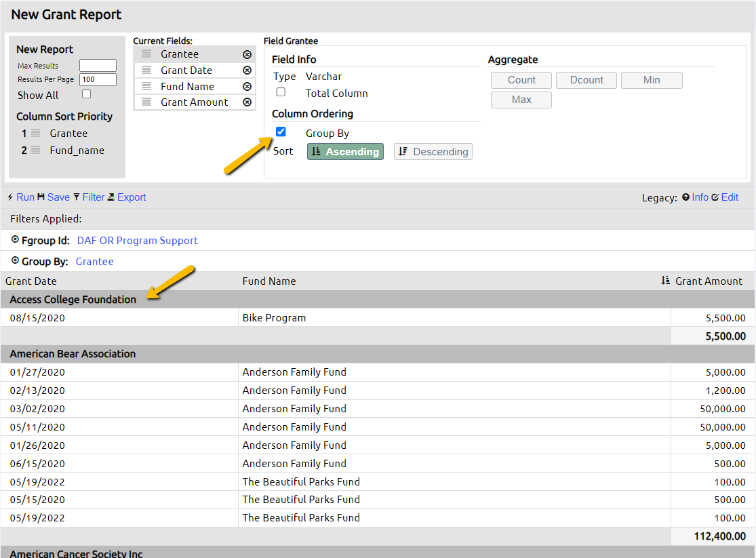This screenshot has width=756, height=558.
Task: Click the Grant Date column header
Action: pos(31,281)
